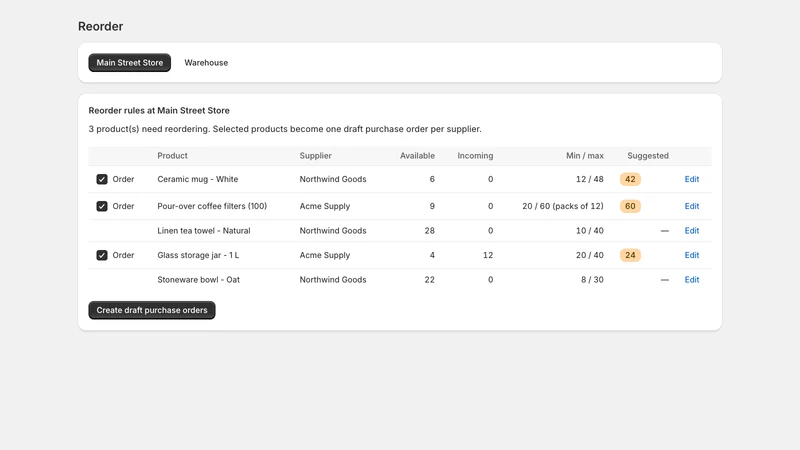This screenshot has width=800, height=450.
Task: Edit the Ceramic mug - White rule
Action: coord(691,179)
